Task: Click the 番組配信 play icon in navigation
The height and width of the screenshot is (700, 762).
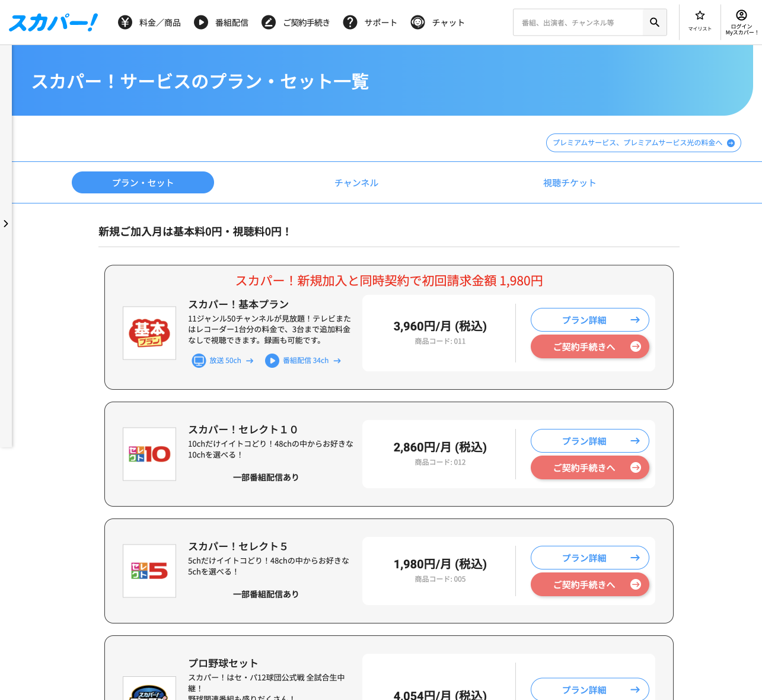Action: click(x=200, y=22)
